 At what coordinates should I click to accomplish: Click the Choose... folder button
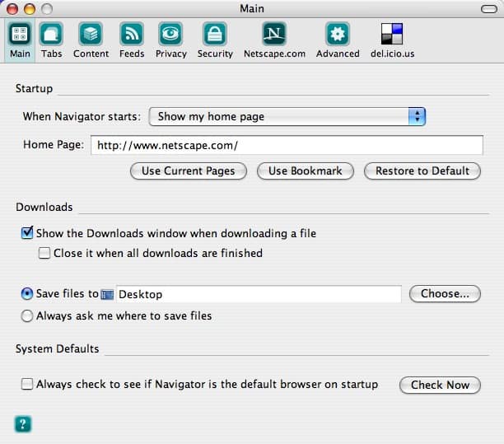coord(445,294)
